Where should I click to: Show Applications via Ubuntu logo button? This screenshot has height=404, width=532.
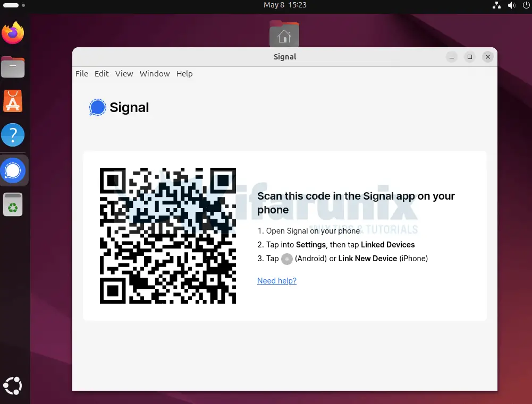coord(13,385)
